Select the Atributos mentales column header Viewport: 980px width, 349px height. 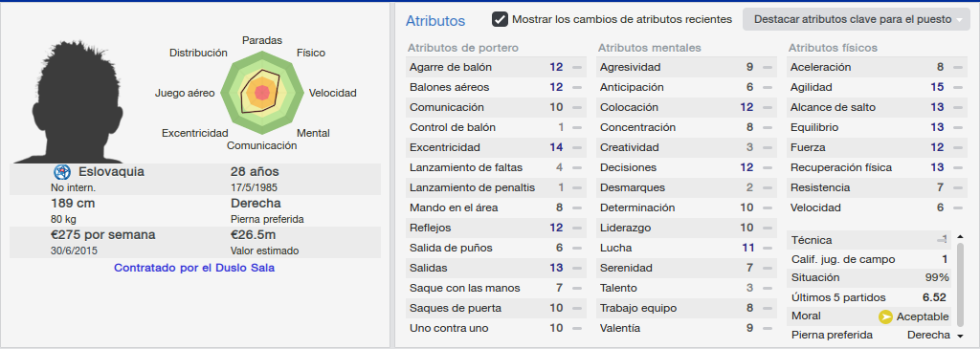pyautogui.click(x=650, y=48)
